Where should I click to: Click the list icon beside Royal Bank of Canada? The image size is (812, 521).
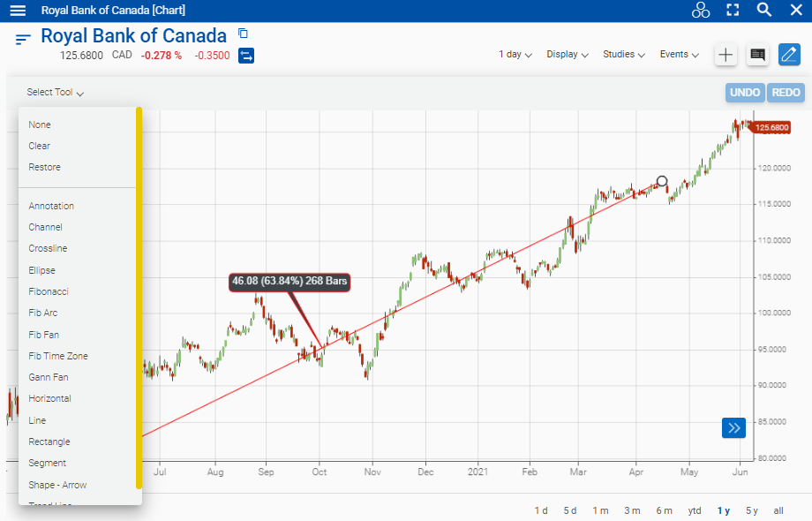[23, 40]
